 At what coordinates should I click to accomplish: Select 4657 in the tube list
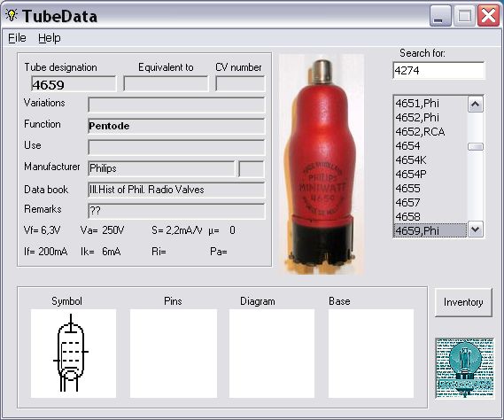tap(430, 202)
